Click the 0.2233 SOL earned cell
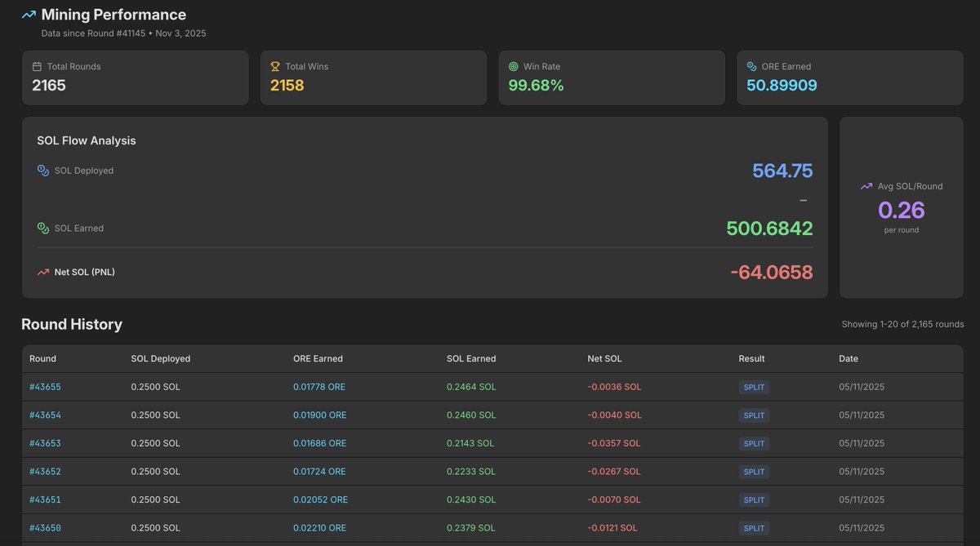 point(471,472)
